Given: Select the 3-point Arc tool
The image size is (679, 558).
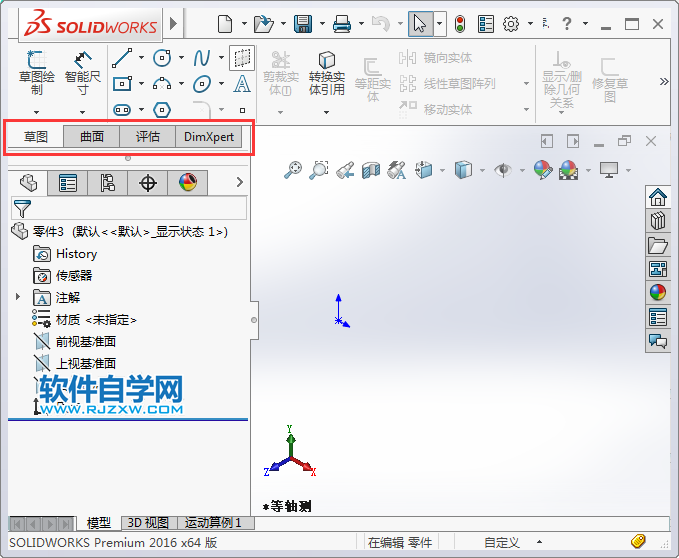Looking at the screenshot, I should click(162, 84).
